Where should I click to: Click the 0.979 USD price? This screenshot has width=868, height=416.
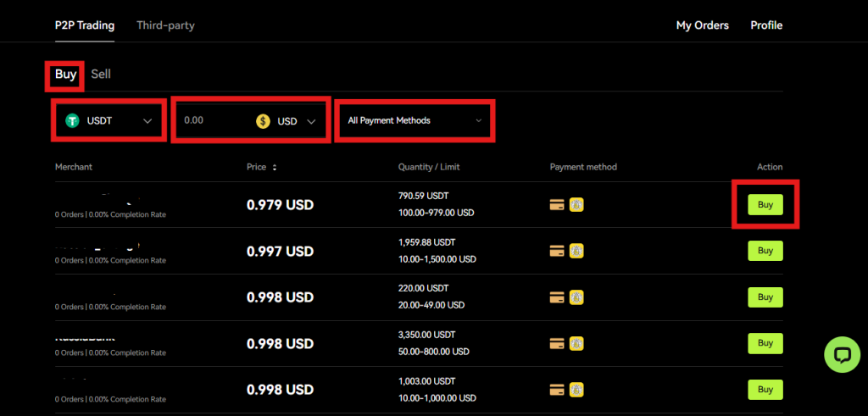click(x=280, y=205)
